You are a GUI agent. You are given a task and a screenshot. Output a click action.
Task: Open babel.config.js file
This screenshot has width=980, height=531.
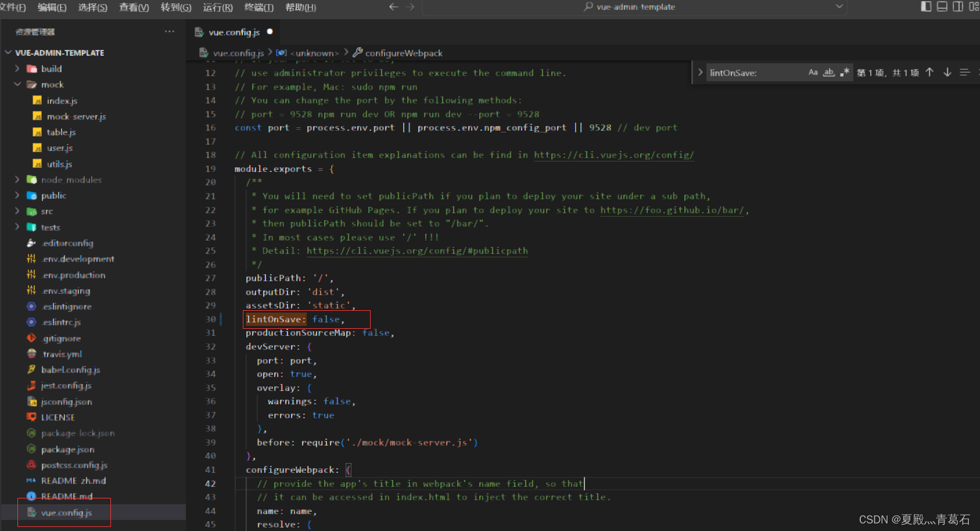(x=70, y=369)
